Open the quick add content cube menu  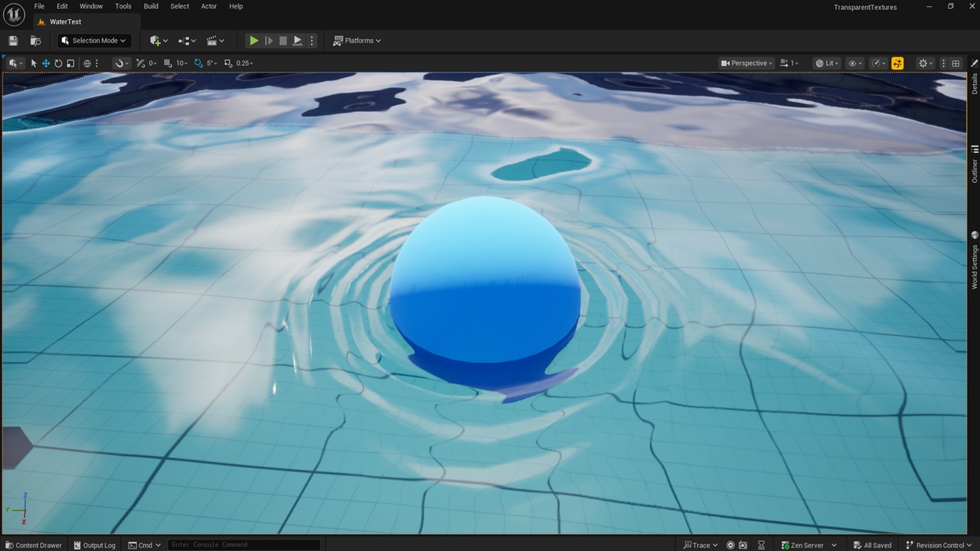pyautogui.click(x=158, y=41)
